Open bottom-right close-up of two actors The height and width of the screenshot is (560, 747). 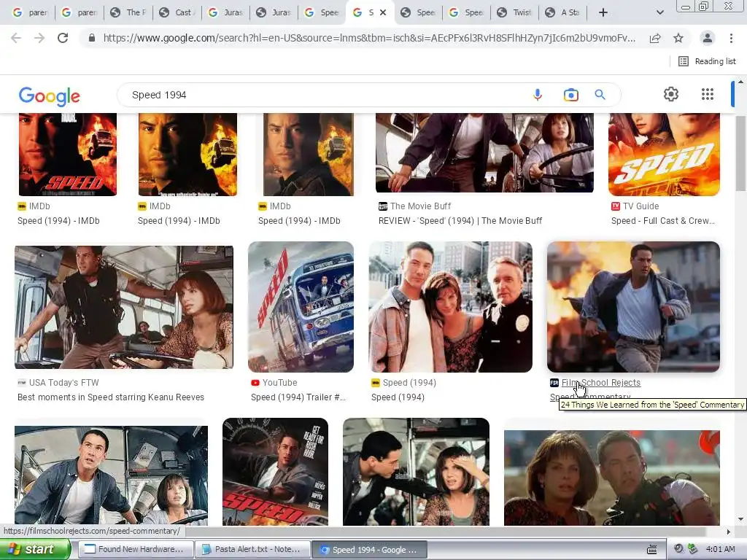click(612, 478)
